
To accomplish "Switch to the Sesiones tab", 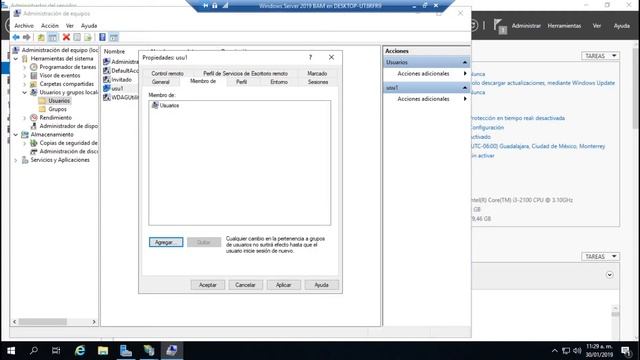I will click(x=318, y=82).
